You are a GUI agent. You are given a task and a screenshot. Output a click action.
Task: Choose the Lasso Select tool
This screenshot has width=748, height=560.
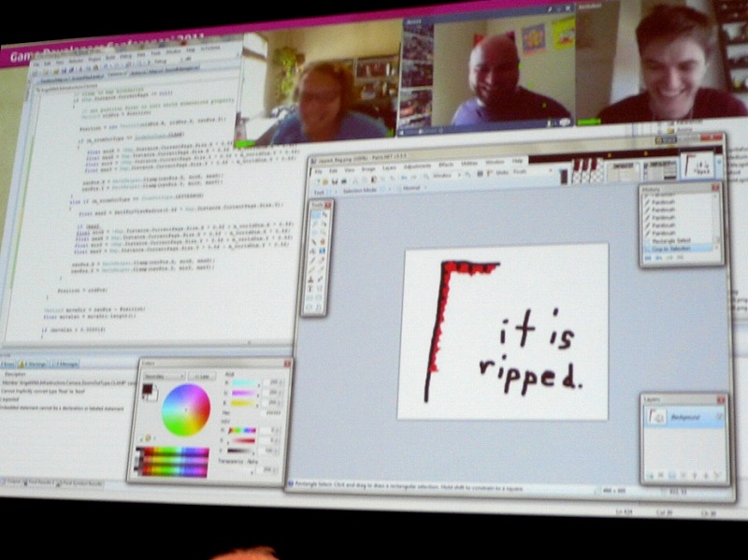(314, 224)
